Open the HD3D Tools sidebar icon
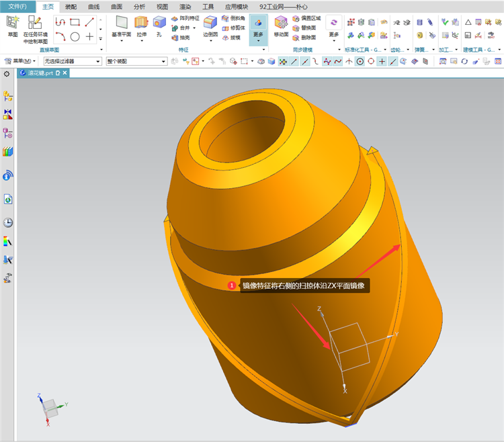The width and height of the screenshot is (504, 442). [7, 175]
